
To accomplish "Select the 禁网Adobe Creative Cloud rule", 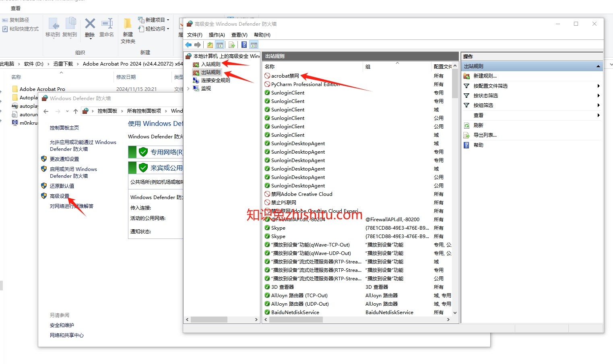I will [301, 194].
